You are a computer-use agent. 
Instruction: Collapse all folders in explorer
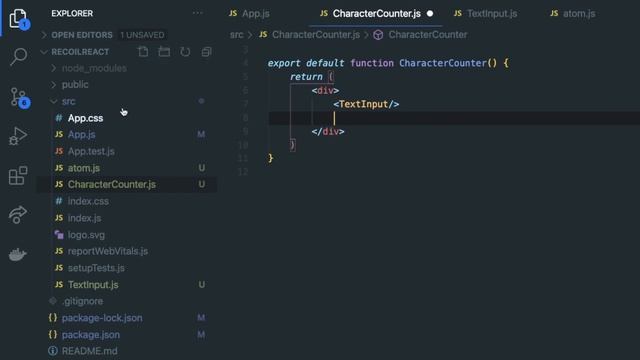(x=206, y=52)
